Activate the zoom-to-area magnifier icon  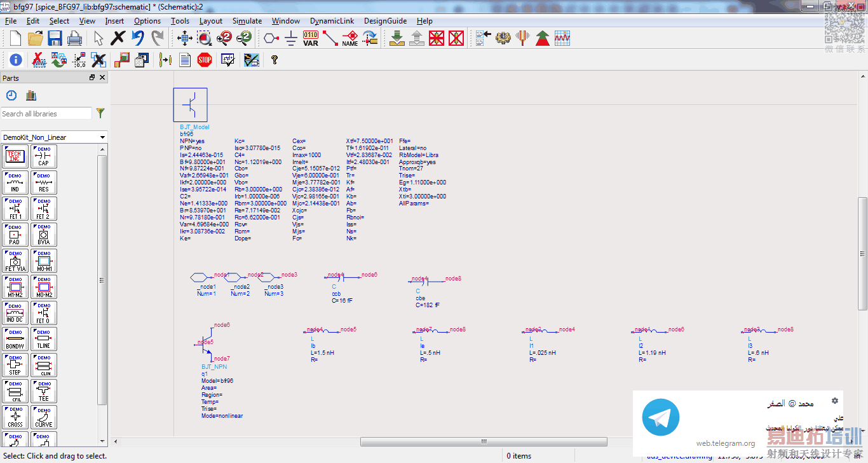(205, 38)
